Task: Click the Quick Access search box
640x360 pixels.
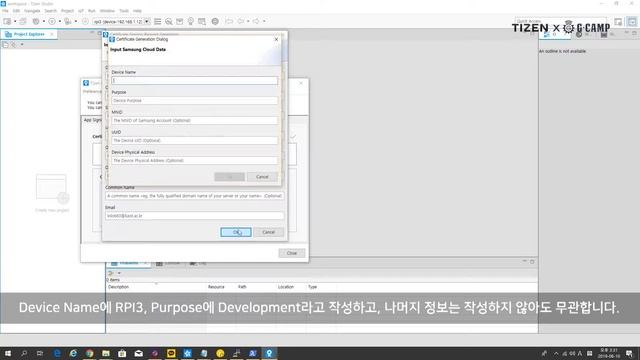Action: coord(561,21)
